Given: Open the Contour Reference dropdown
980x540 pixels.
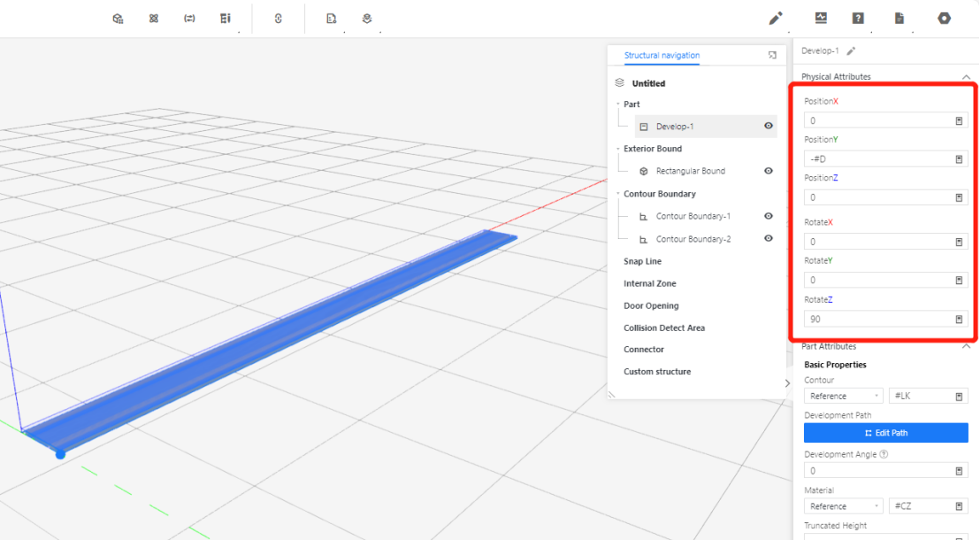Looking at the screenshot, I should tap(843, 396).
